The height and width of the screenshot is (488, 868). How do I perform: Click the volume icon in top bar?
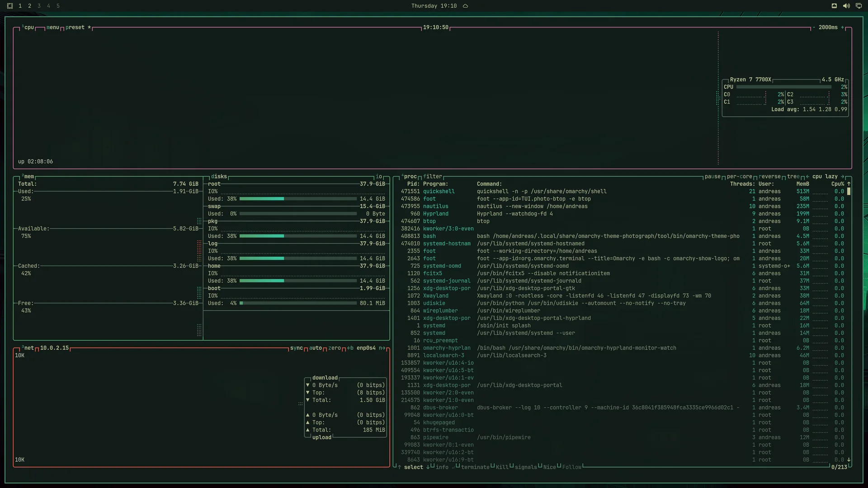tap(846, 6)
